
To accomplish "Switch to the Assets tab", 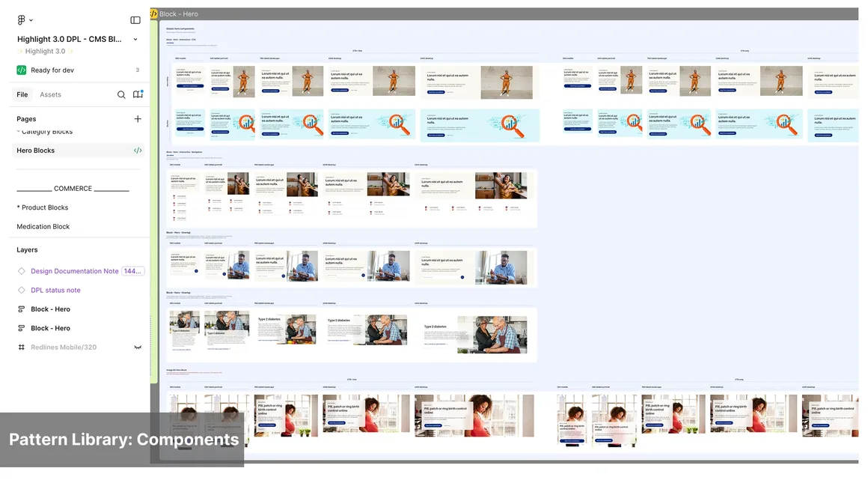I will click(50, 95).
